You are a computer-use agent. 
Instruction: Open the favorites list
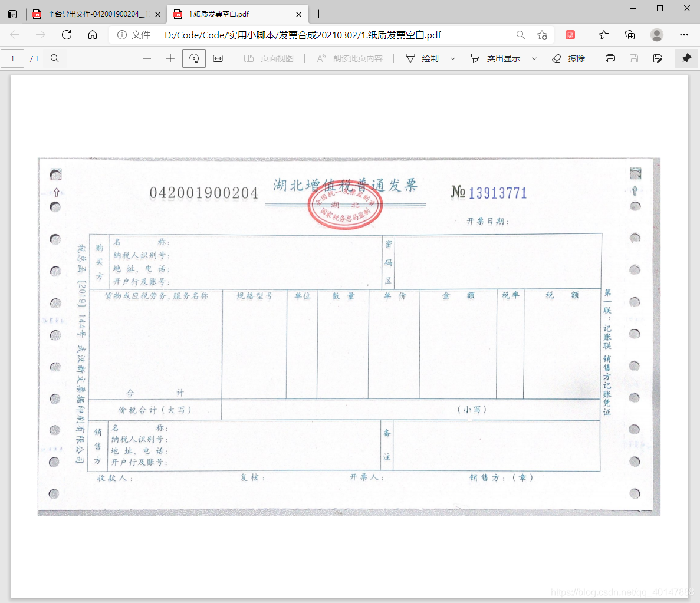pos(604,35)
